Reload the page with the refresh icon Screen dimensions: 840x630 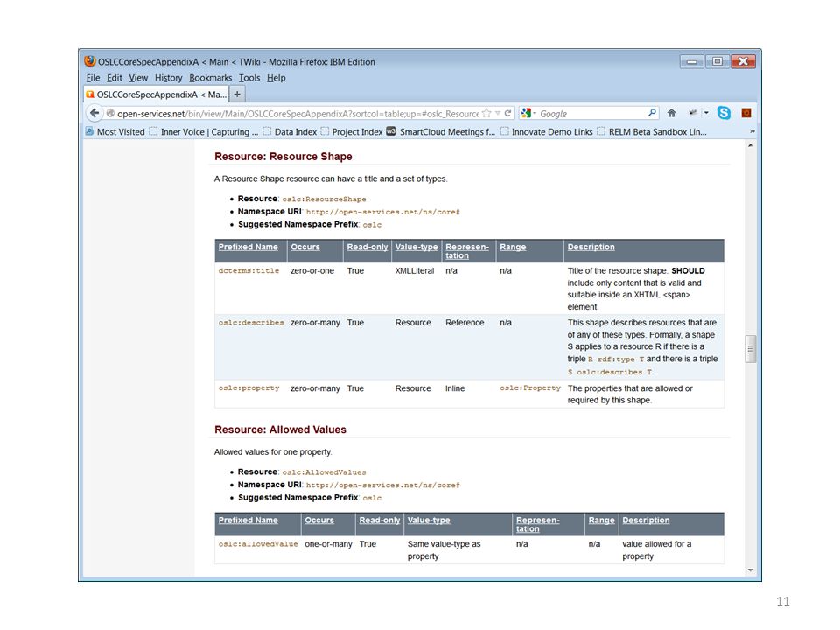507,113
